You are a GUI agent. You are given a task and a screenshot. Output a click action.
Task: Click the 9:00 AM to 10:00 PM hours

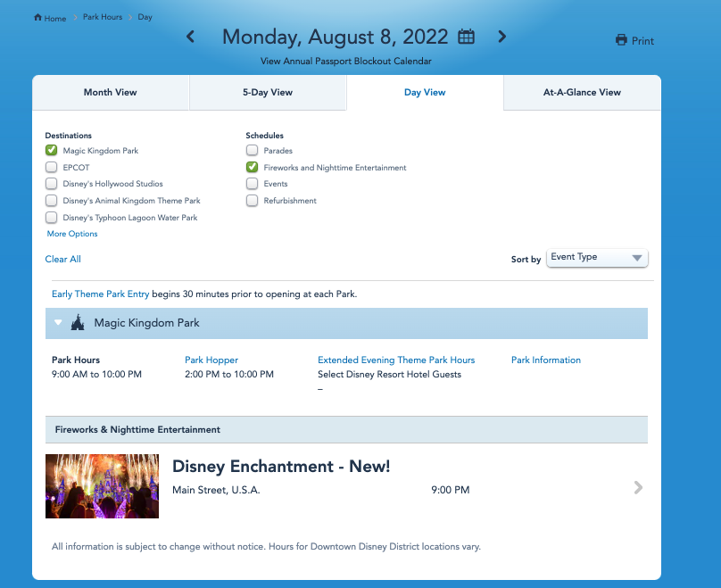click(96, 374)
